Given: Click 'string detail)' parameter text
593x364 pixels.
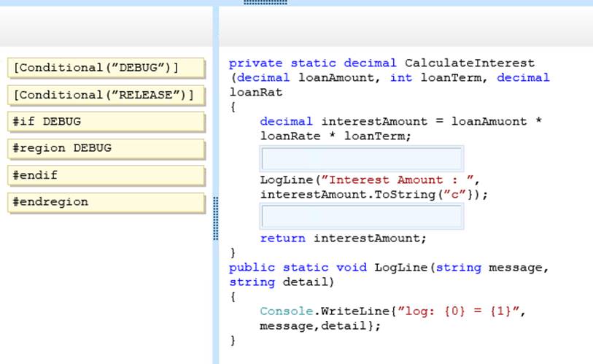Looking at the screenshot, I should pos(282,282).
